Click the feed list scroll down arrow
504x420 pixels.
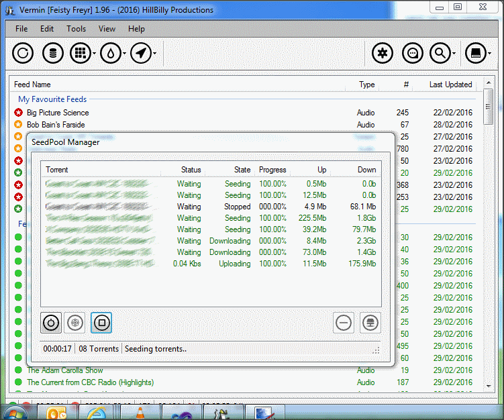[489, 386]
